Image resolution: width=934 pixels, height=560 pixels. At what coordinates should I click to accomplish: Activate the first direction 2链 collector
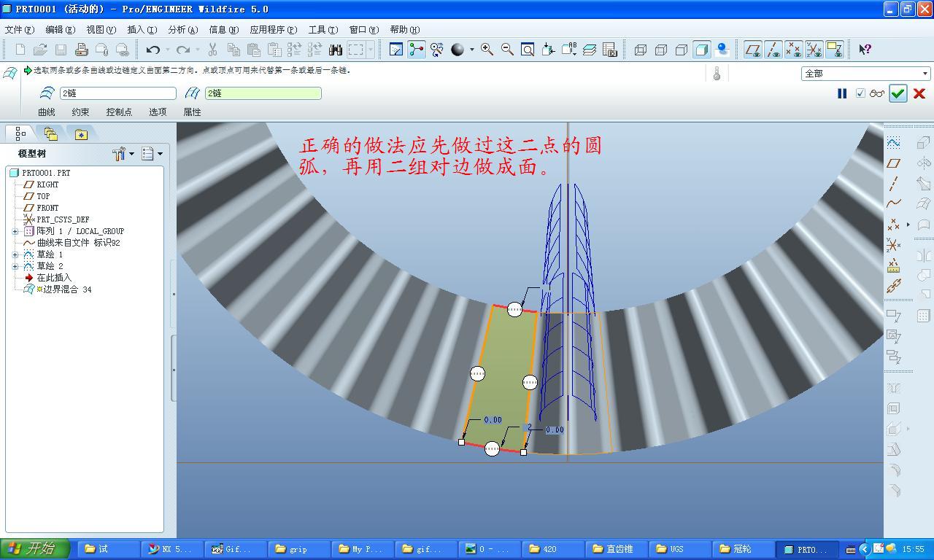117,93
